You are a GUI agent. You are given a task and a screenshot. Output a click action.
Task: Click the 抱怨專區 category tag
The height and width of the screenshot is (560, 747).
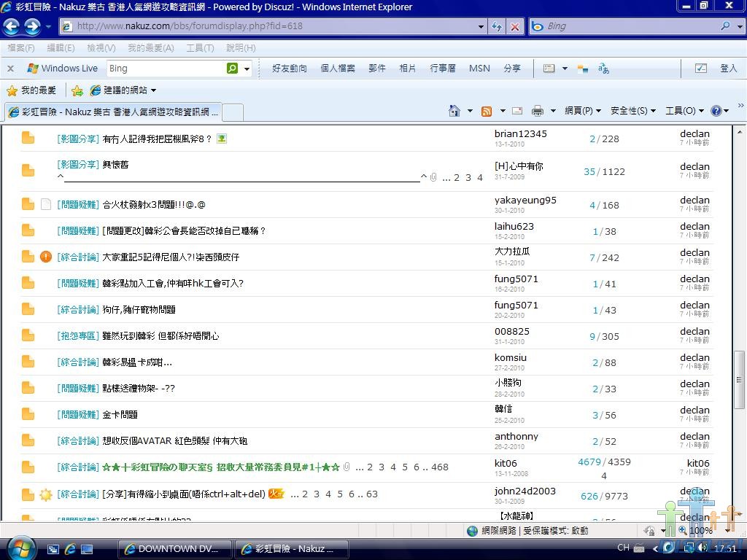[x=77, y=335]
